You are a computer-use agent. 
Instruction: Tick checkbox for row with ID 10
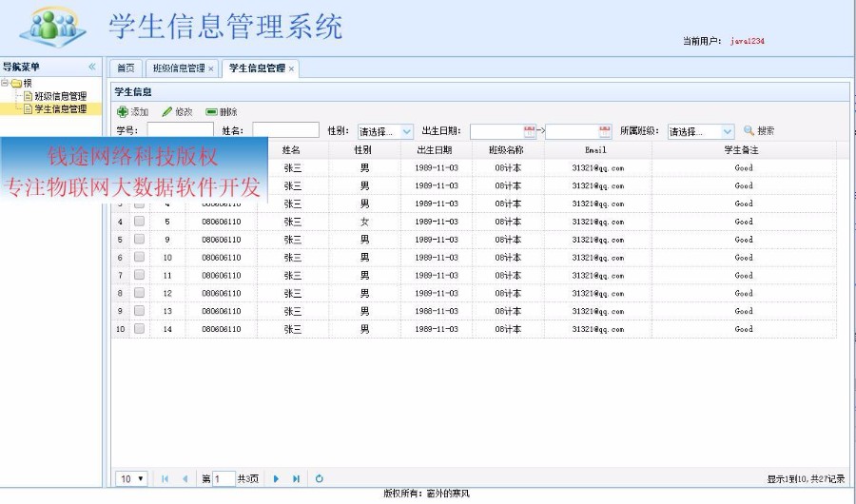[139, 257]
